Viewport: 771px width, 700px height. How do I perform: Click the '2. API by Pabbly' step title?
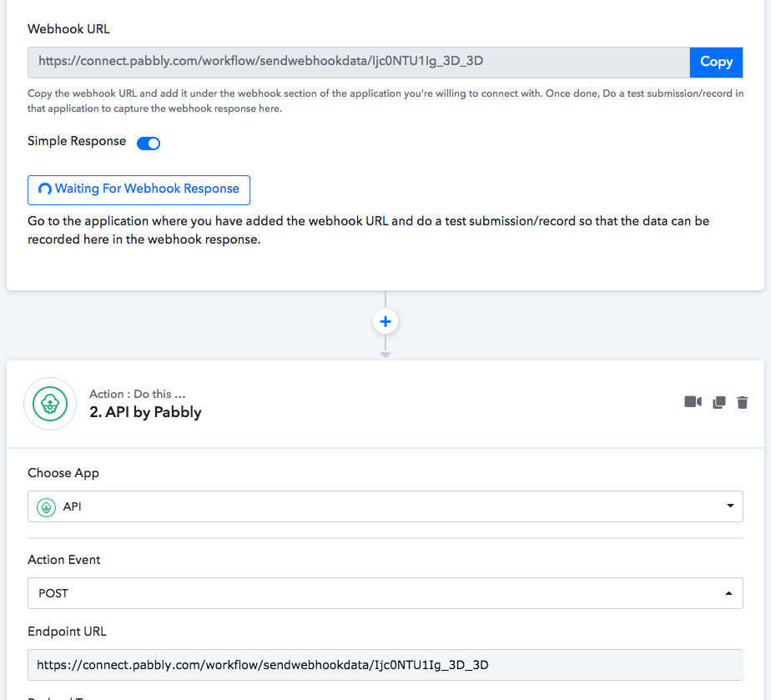click(145, 412)
